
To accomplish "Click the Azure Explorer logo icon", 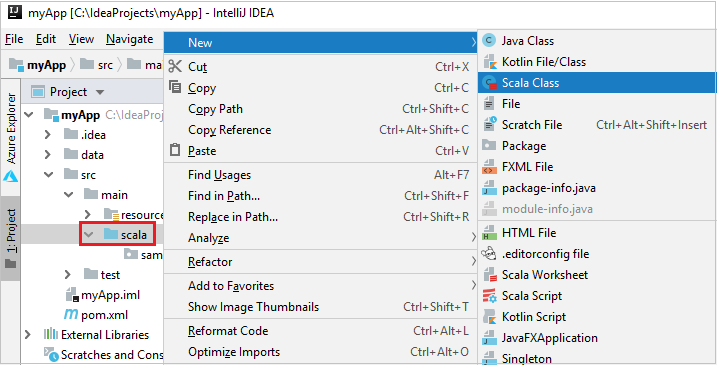I will tap(11, 176).
